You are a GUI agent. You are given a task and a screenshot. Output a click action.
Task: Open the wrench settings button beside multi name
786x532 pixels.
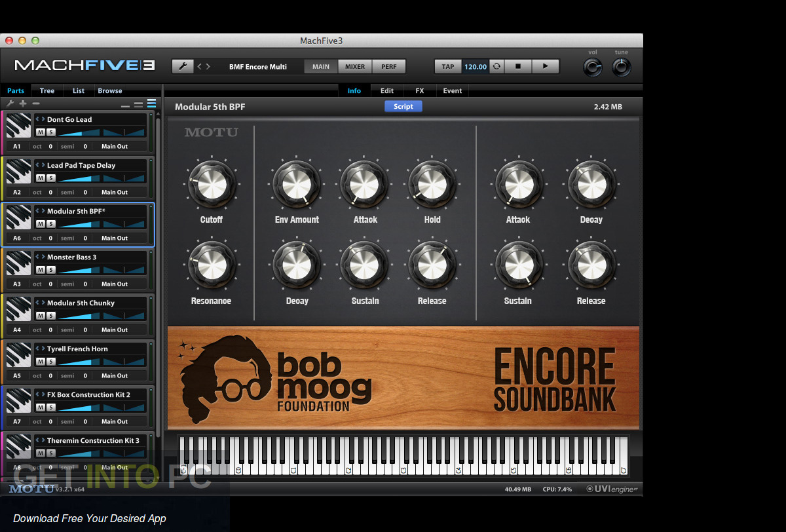(x=183, y=66)
